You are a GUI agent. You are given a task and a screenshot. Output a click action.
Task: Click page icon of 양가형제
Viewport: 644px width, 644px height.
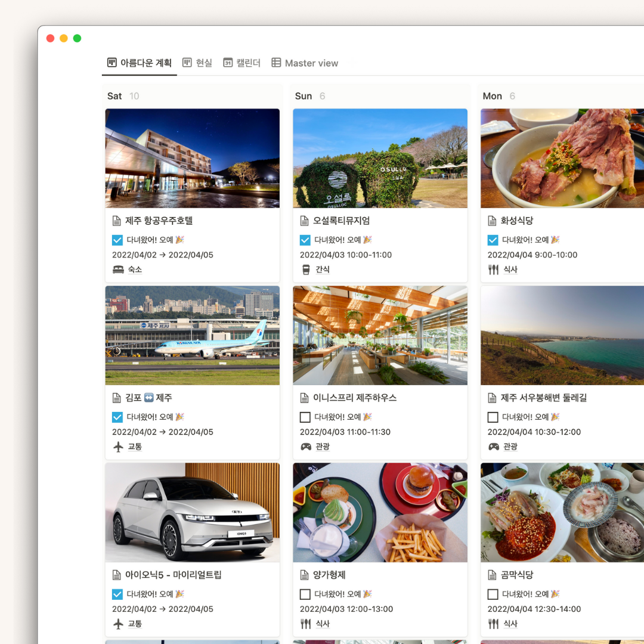tap(304, 575)
